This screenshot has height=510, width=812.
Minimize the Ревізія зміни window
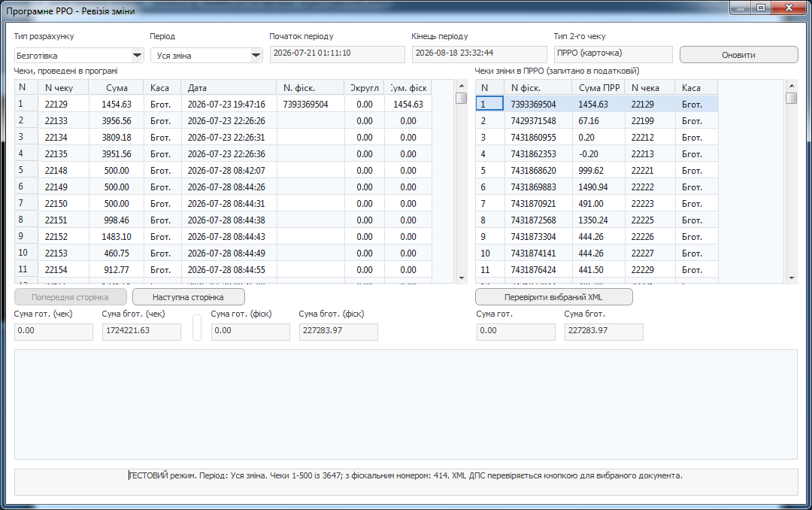click(741, 8)
